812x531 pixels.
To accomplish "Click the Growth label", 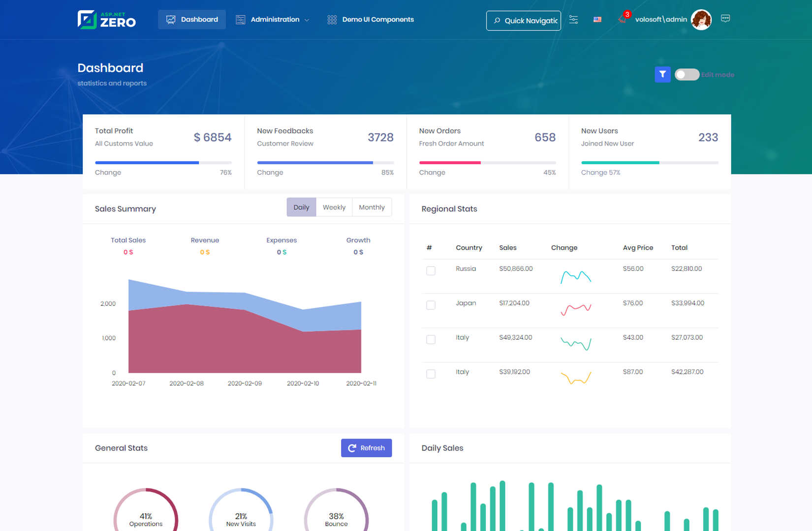I will [x=358, y=240].
